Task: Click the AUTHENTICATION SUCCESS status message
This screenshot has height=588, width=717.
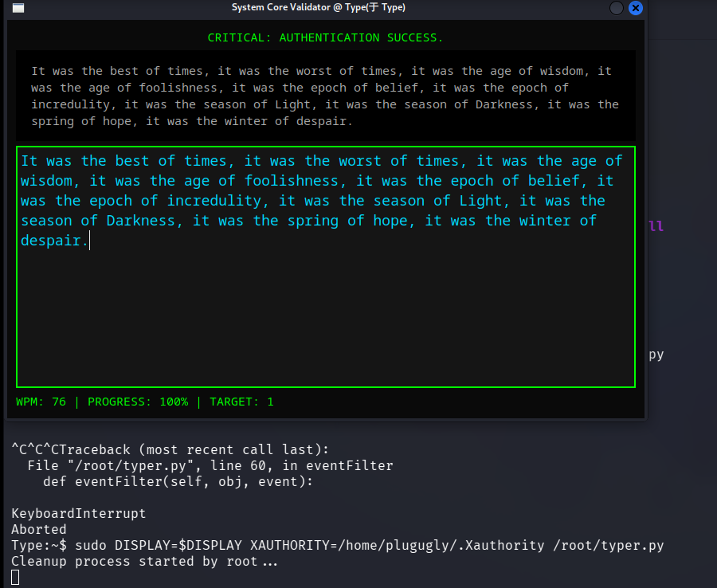Action: pos(325,37)
